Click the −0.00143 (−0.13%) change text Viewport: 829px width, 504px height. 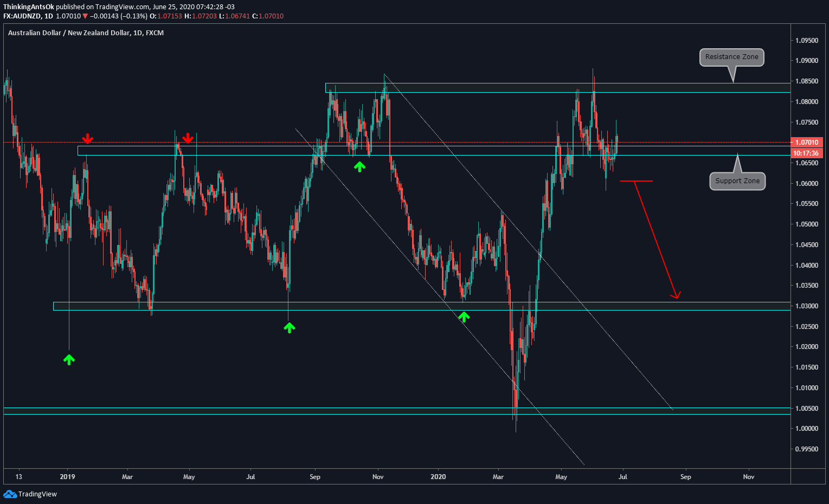tap(118, 16)
